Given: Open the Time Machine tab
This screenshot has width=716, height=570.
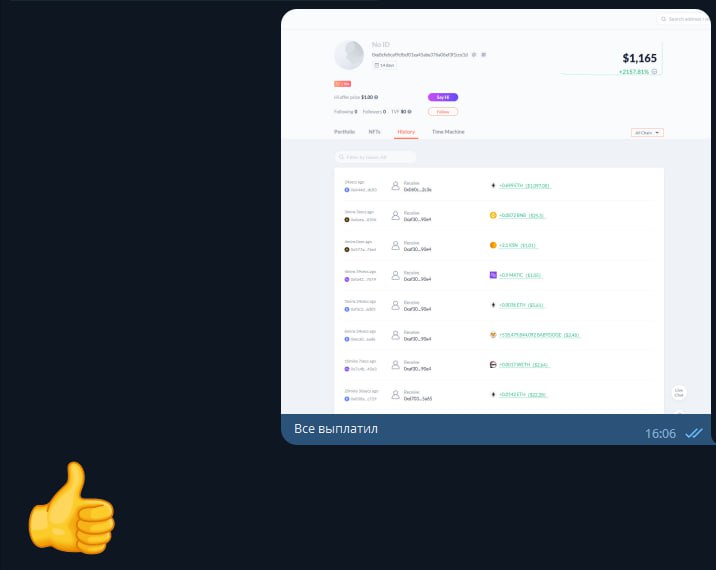Looking at the screenshot, I should [x=448, y=132].
